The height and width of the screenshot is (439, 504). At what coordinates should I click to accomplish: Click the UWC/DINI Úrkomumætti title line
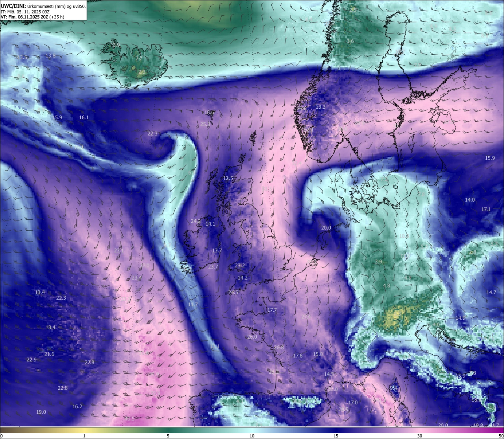tap(43, 6)
